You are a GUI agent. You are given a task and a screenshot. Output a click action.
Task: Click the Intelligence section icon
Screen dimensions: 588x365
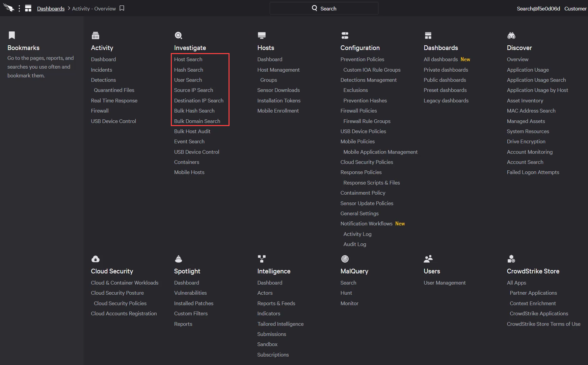pos(262,259)
